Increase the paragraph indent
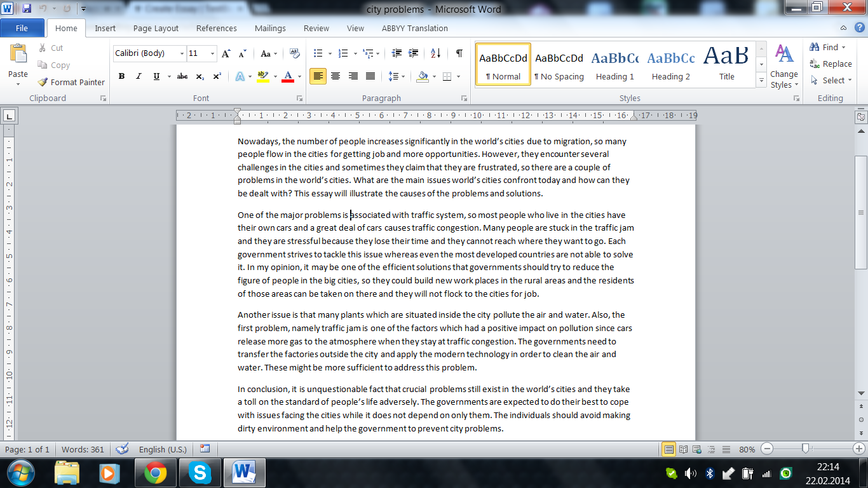 point(413,53)
